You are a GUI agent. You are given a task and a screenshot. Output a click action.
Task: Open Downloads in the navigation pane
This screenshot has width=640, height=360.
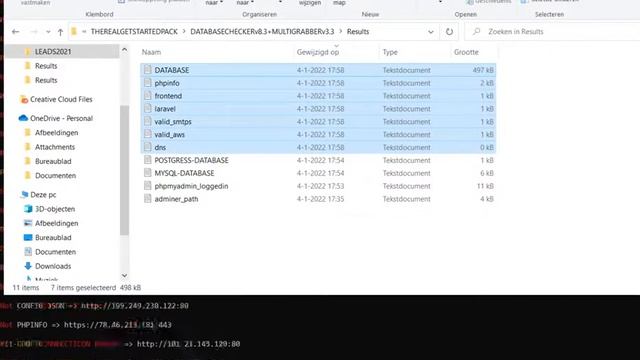(x=53, y=266)
